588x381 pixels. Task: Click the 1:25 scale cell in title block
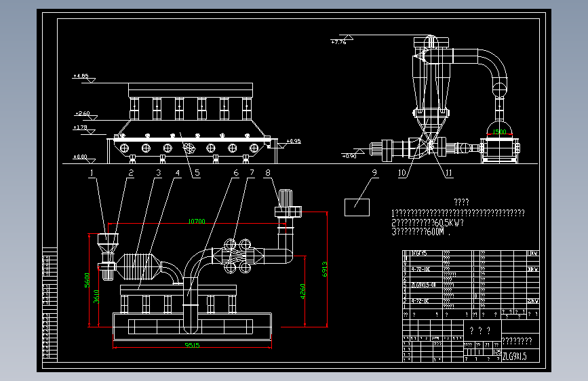[497, 353]
